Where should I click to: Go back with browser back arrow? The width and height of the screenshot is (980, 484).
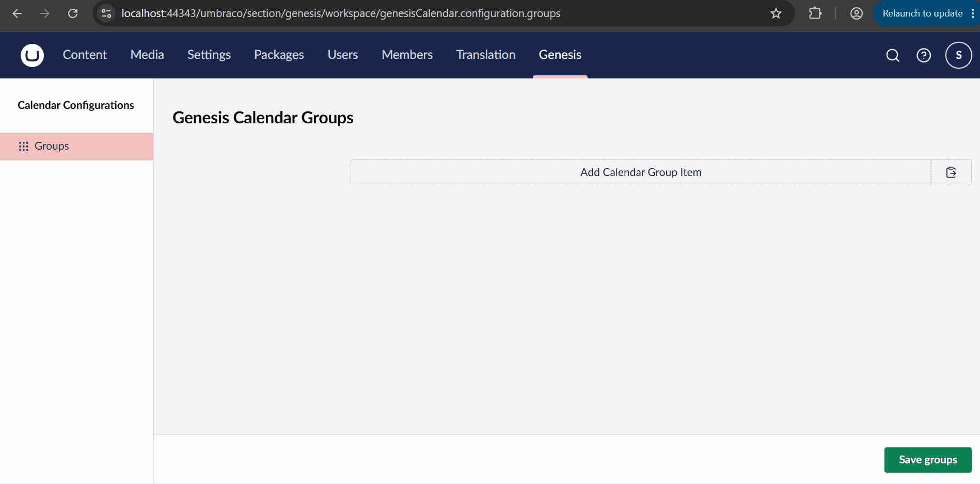pyautogui.click(x=17, y=13)
